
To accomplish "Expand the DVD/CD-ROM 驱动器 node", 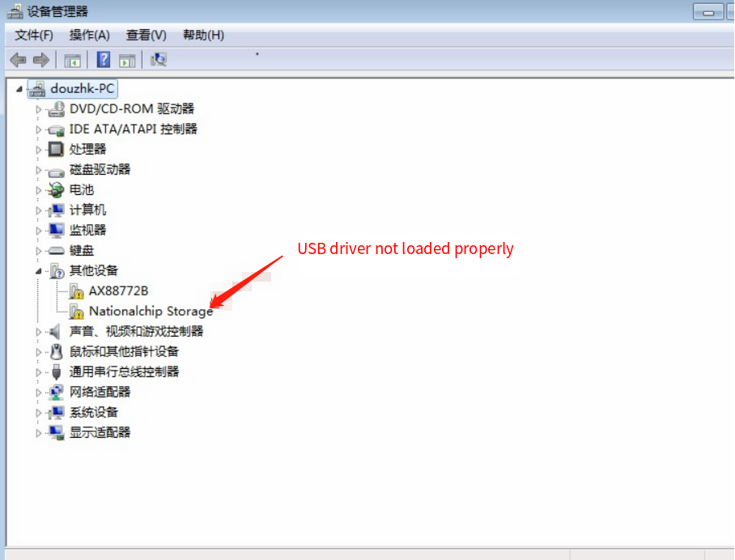I will click(38, 110).
